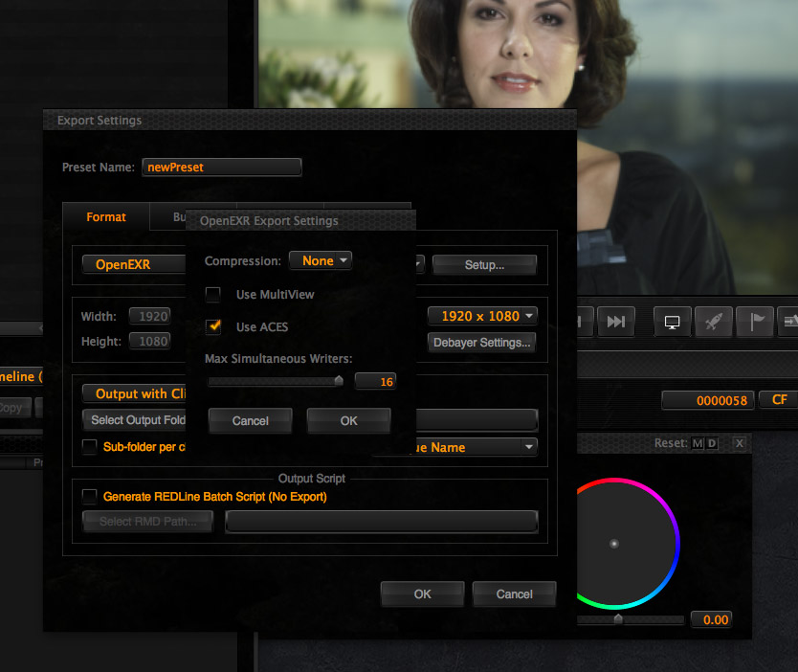This screenshot has height=672, width=798.
Task: Open the Compression None dropdown
Action: (x=321, y=260)
